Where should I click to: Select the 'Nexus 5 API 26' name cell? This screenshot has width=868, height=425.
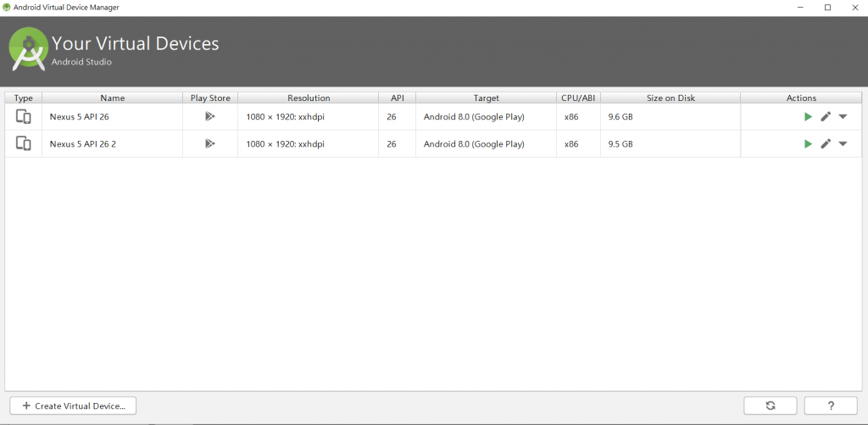tap(113, 117)
